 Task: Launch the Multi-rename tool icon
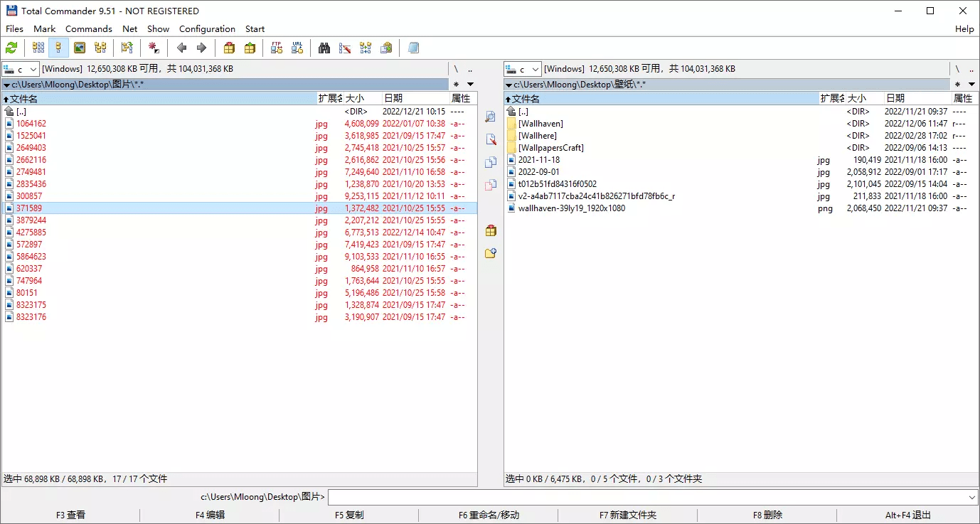[x=345, y=48]
